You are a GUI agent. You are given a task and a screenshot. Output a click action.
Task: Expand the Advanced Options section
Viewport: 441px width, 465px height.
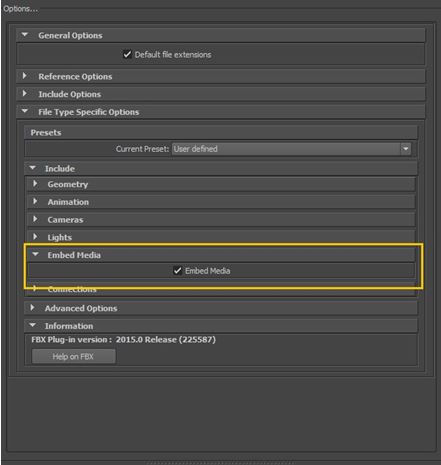[33, 308]
